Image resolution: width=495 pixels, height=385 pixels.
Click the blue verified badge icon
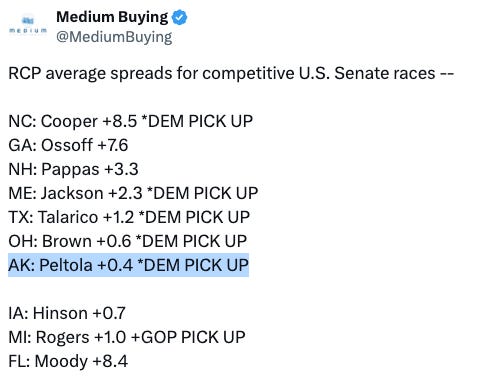point(179,17)
